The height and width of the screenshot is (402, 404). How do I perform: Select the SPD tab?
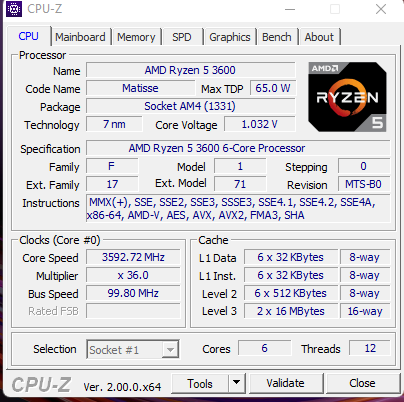(182, 37)
